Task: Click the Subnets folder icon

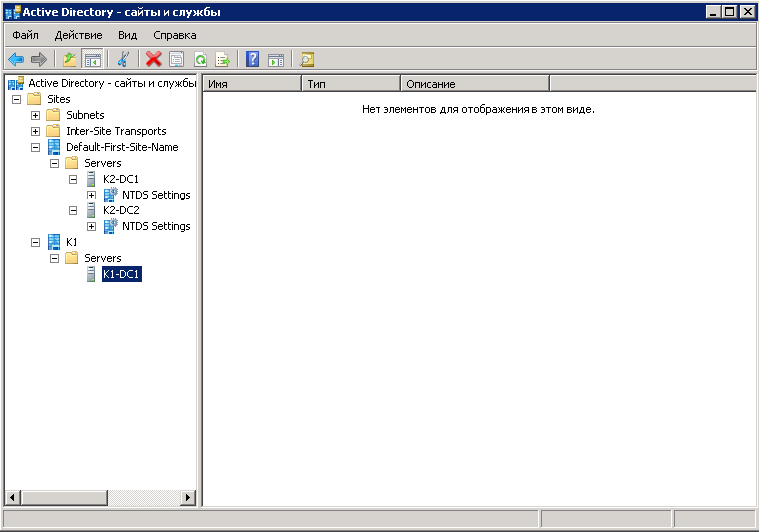Action: (54, 115)
